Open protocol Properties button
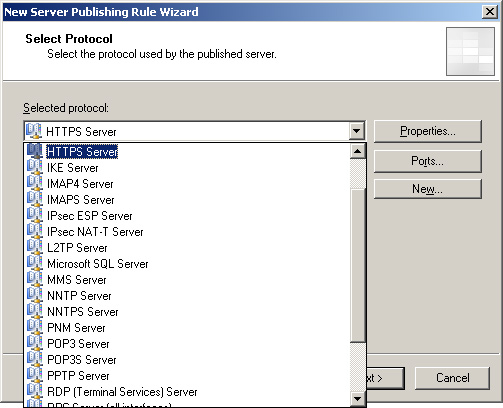The image size is (503, 408). (428, 131)
